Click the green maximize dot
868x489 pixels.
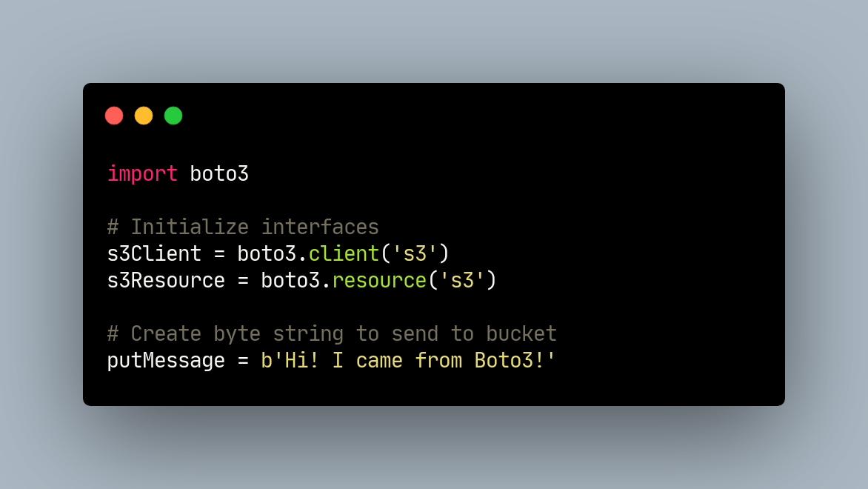(x=173, y=116)
